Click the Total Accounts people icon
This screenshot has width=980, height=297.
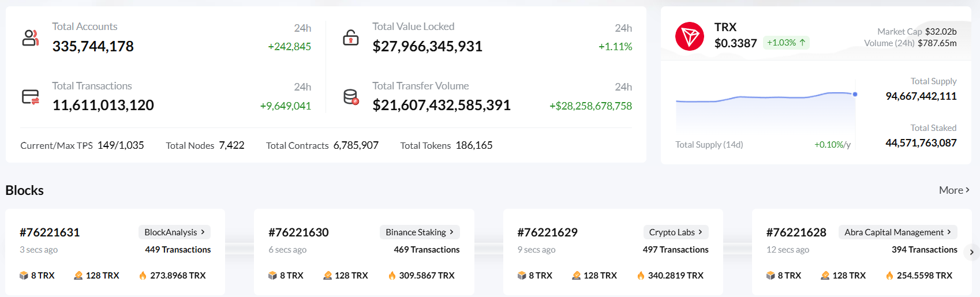pos(30,38)
